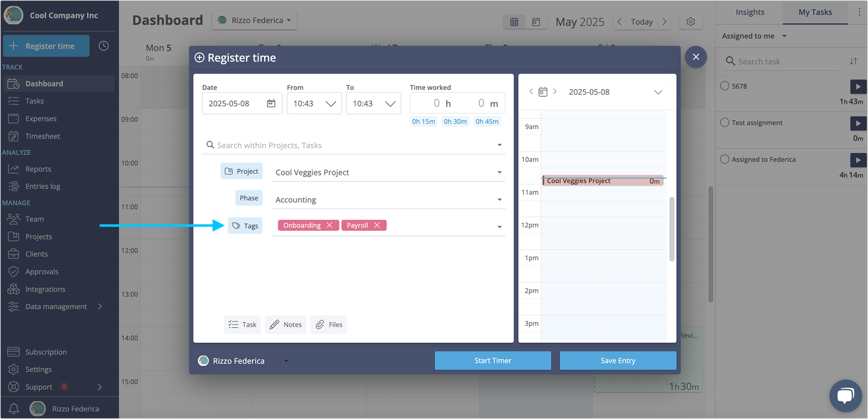The image size is (868, 419).
Task: Switch to week grid calendar view
Action: 514,22
